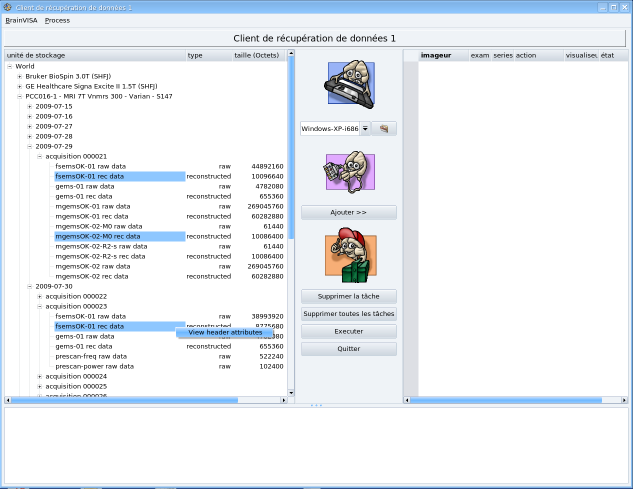The image size is (633, 489).
Task: Open the Process menu
Action: tap(57, 20)
